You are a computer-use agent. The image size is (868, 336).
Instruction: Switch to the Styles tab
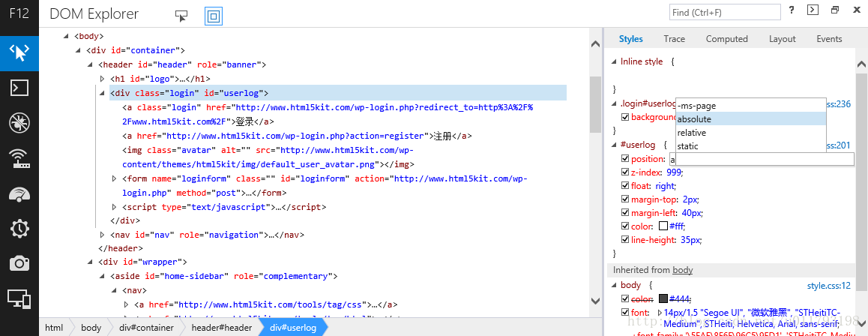(x=631, y=39)
